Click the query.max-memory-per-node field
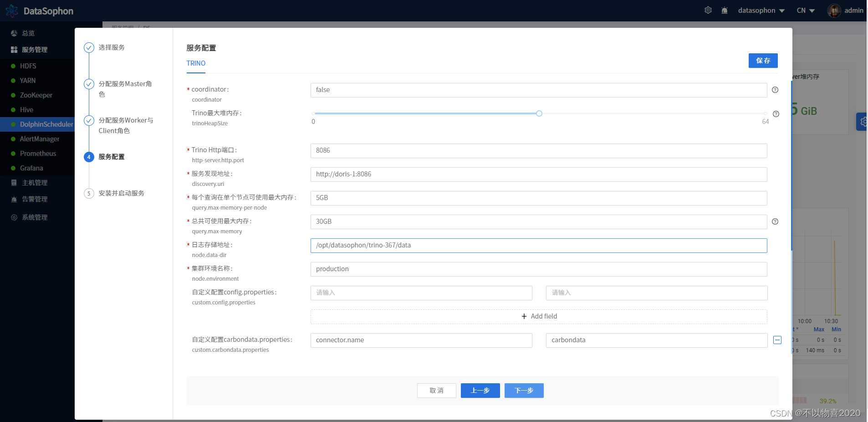The width and height of the screenshot is (868, 422). click(539, 198)
